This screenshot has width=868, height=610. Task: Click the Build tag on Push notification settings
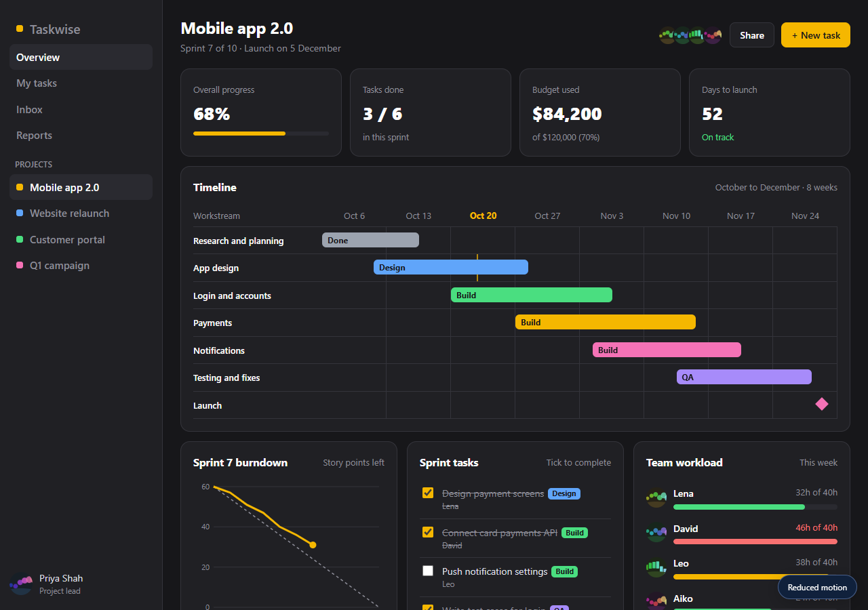(565, 571)
